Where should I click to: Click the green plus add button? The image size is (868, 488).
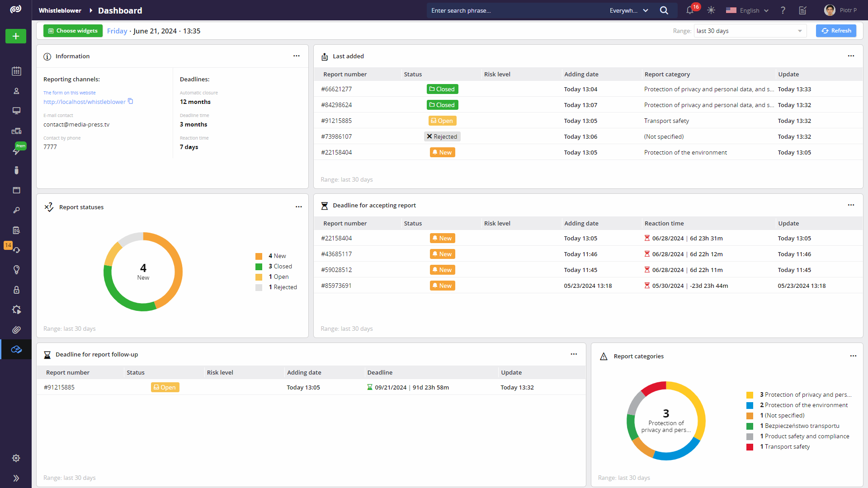pyautogui.click(x=16, y=36)
